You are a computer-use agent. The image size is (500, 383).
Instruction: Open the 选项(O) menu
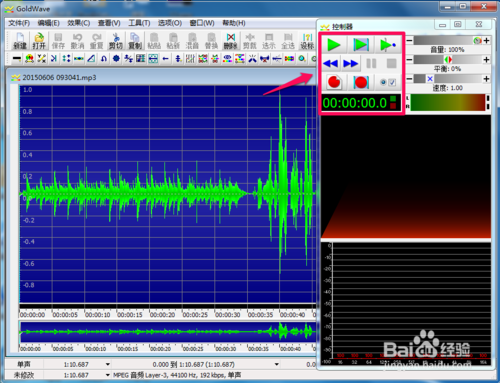coord(170,23)
